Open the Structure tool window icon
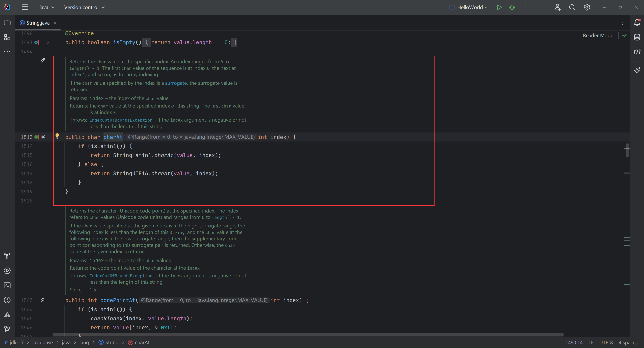This screenshot has height=348, width=644. (x=7, y=38)
